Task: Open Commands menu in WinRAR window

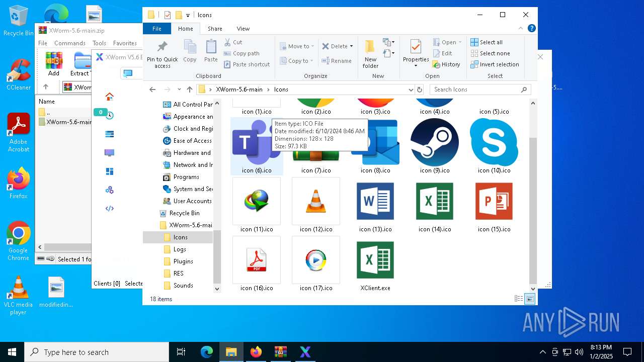Action: pos(69,43)
